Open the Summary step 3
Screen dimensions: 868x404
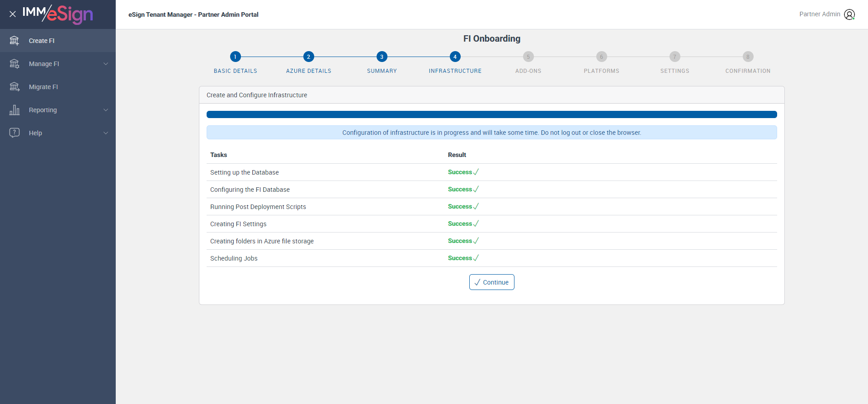click(x=382, y=57)
